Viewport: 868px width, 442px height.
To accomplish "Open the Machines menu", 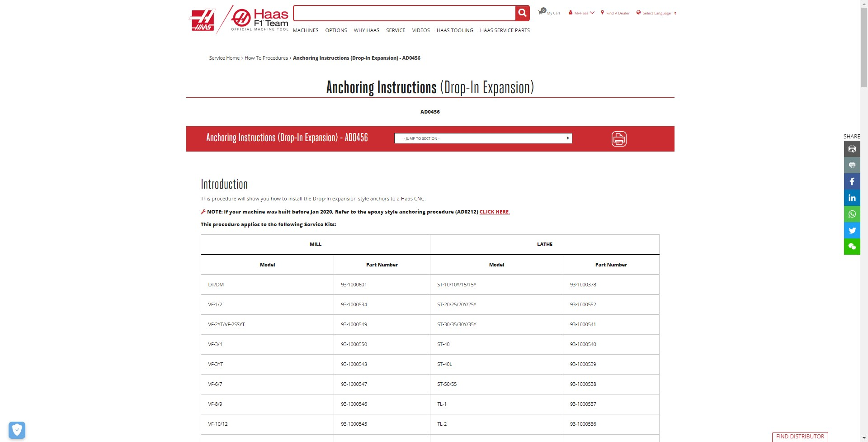I will click(x=306, y=30).
